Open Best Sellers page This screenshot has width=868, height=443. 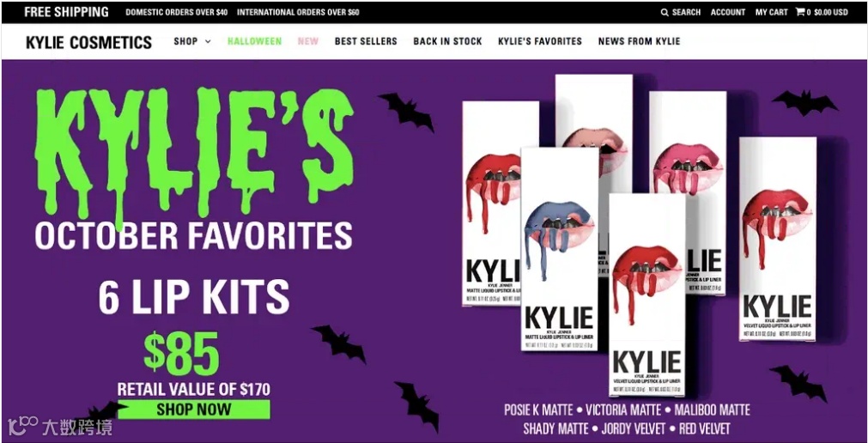click(366, 41)
